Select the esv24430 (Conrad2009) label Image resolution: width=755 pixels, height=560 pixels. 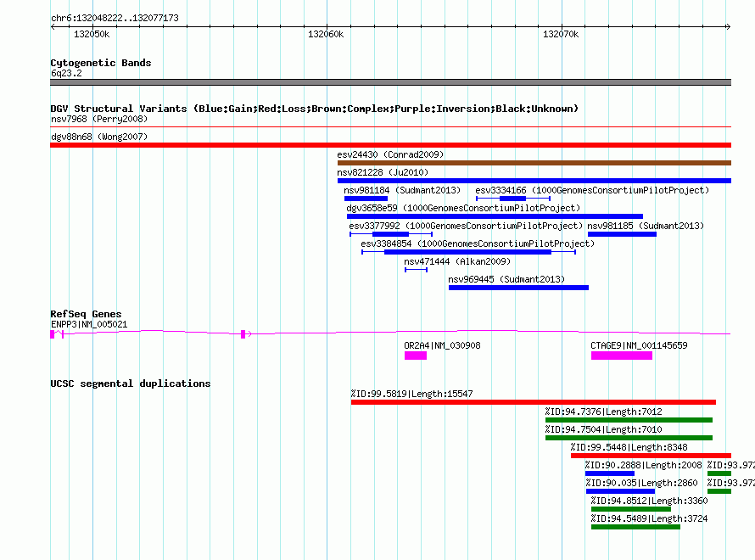390,154
